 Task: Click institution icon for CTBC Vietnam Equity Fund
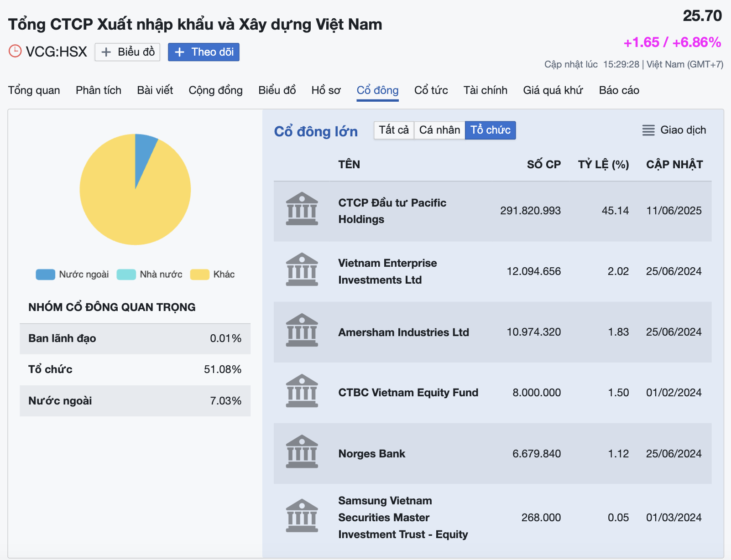302,391
